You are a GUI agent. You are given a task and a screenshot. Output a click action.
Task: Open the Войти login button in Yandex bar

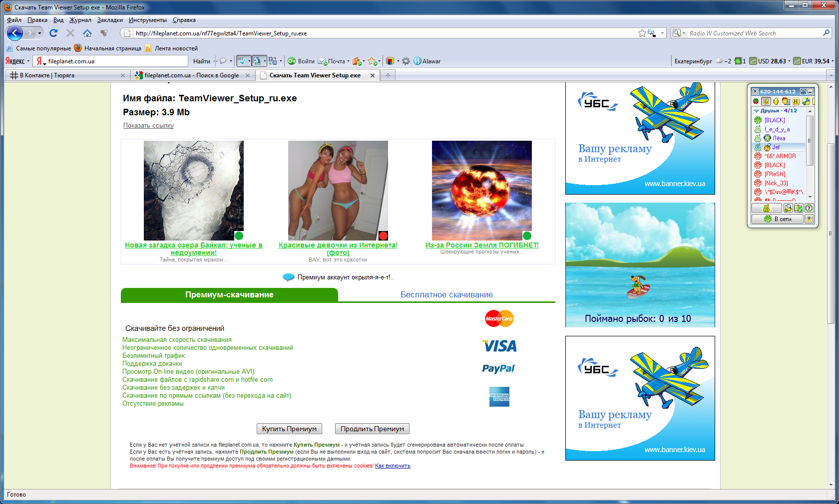tap(301, 61)
